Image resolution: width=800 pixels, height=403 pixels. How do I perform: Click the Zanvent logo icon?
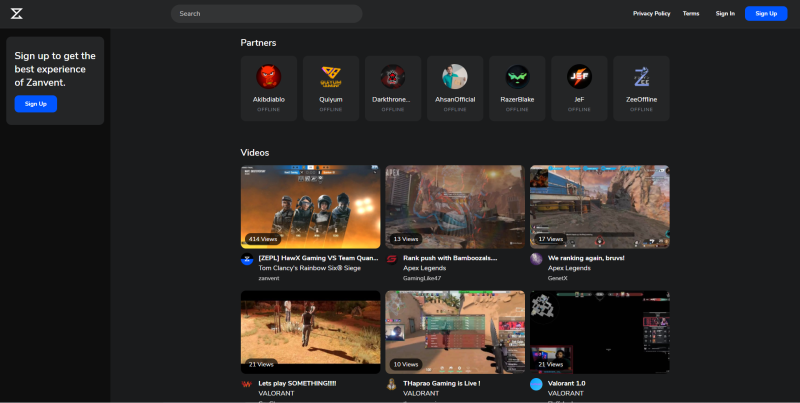click(x=16, y=14)
